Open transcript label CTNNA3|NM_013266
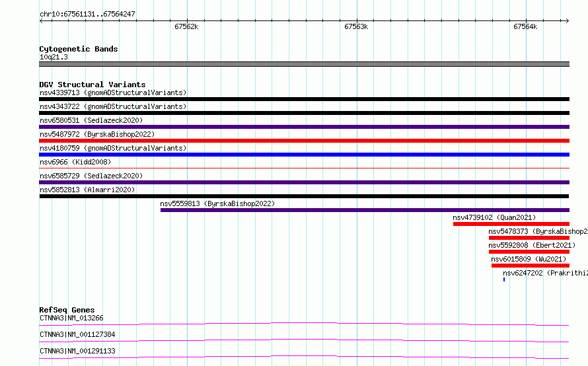Viewport: 588px width, 366px height. pos(71,318)
